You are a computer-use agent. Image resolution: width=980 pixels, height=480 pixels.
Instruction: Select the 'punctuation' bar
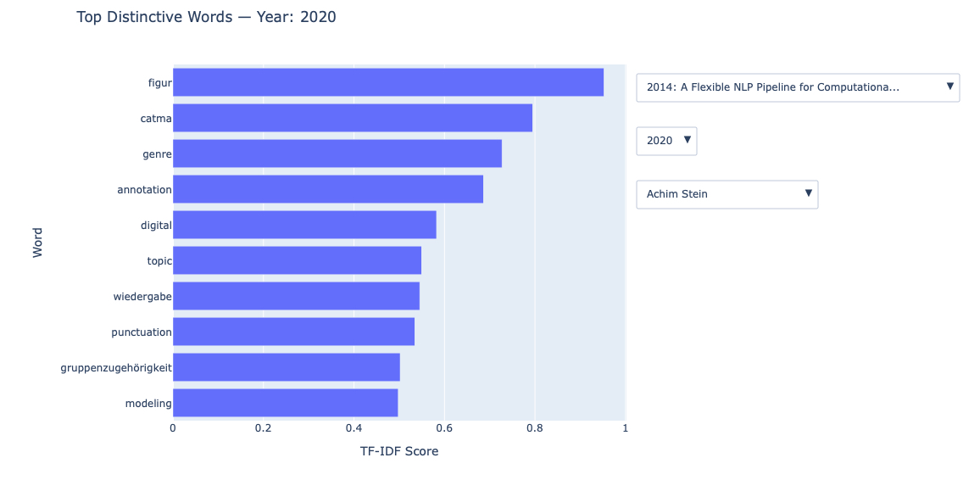tap(293, 332)
